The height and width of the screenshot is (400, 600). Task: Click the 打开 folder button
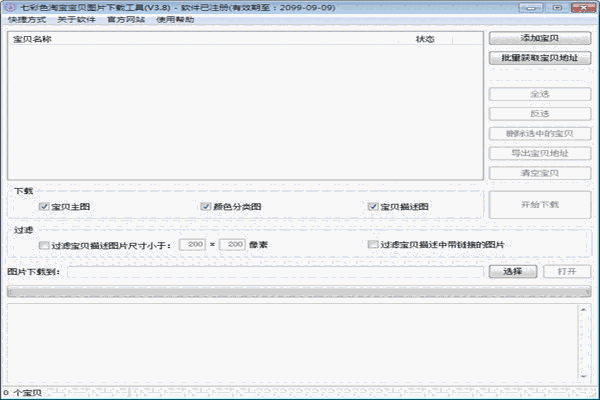(567, 271)
